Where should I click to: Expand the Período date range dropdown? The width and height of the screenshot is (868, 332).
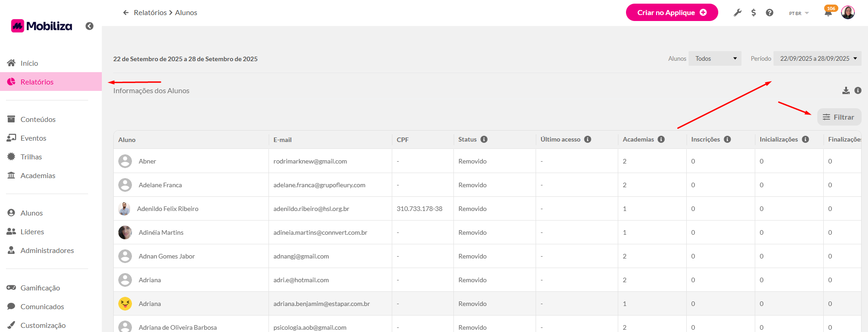pos(817,58)
